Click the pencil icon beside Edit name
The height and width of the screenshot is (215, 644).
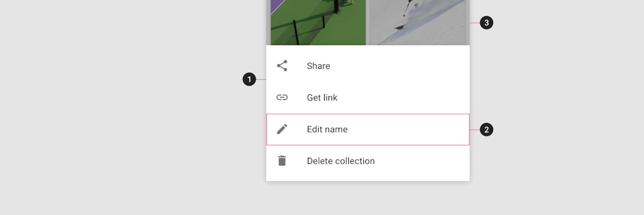pos(282,129)
